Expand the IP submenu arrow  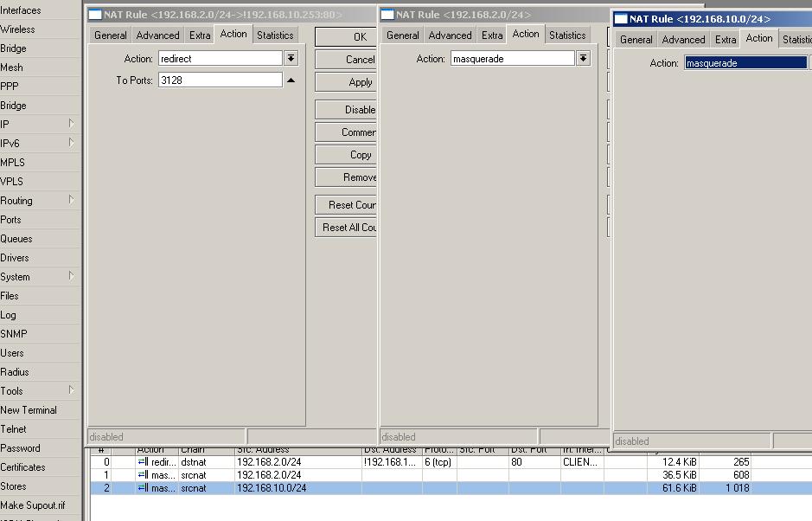(72, 124)
